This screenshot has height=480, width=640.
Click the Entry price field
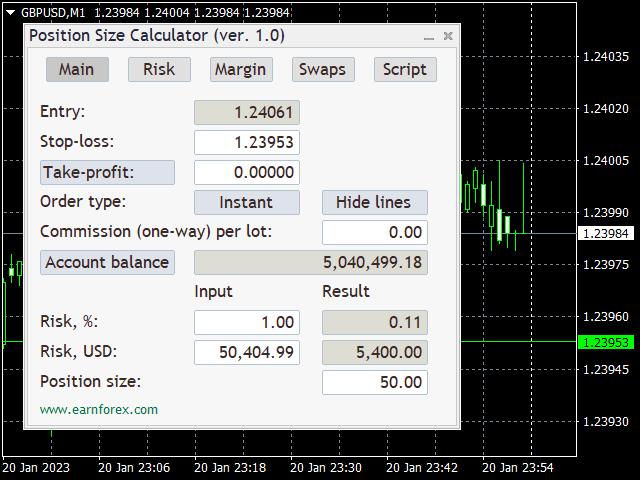(247, 112)
